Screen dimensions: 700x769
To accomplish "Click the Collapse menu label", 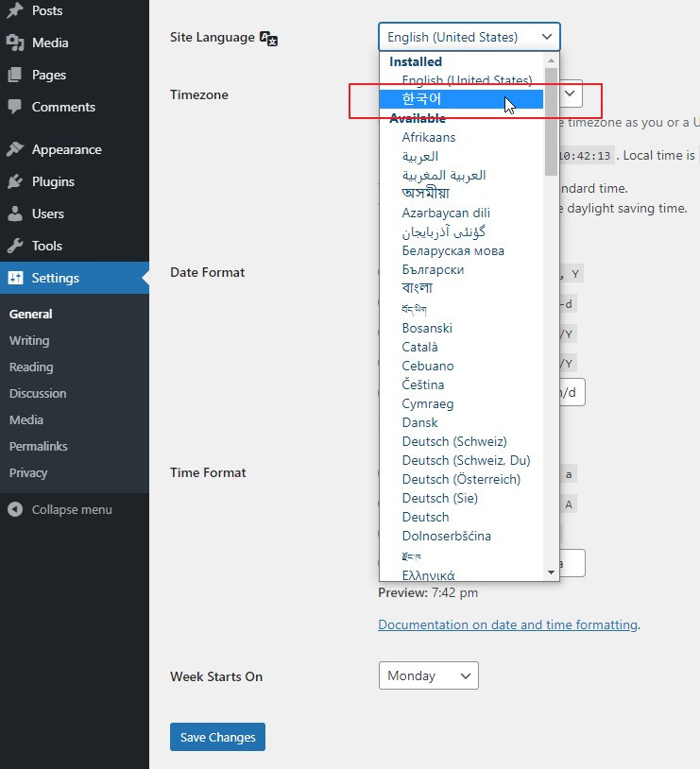I will point(72,509).
